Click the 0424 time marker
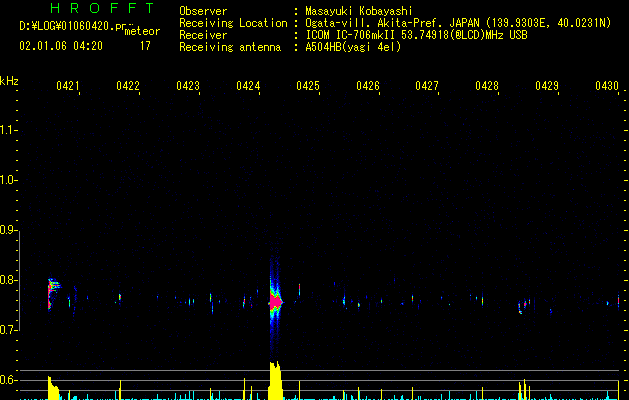Image resolution: width=629 pixels, height=400 pixels. coord(248,86)
